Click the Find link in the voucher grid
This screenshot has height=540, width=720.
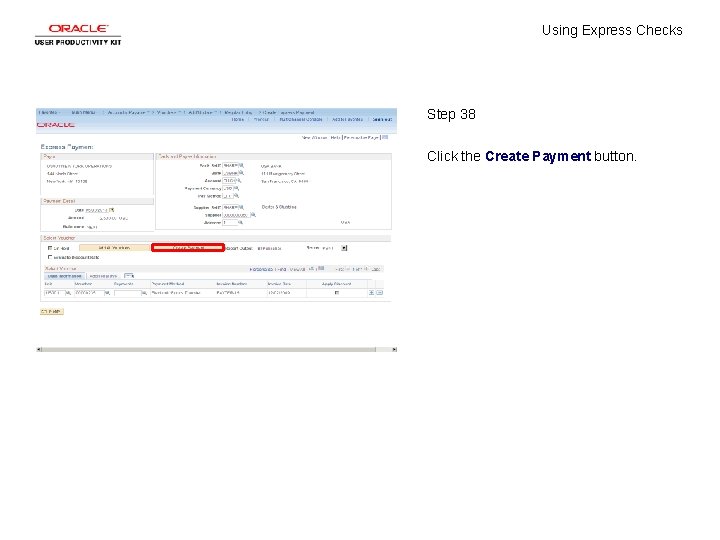point(282,270)
